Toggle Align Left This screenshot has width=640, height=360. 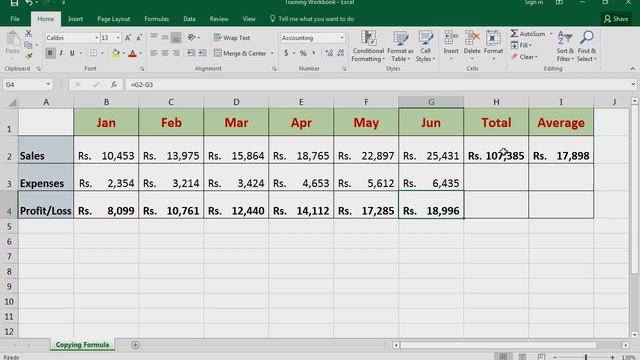153,53
